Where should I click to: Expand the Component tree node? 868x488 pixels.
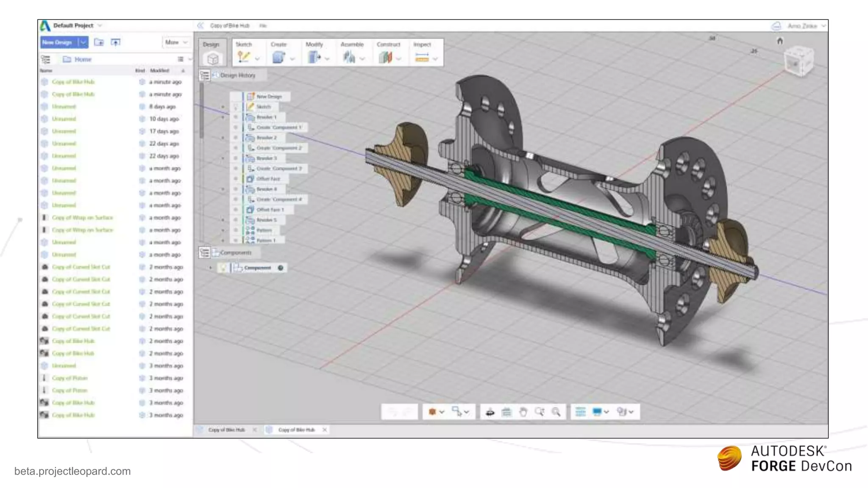click(210, 268)
